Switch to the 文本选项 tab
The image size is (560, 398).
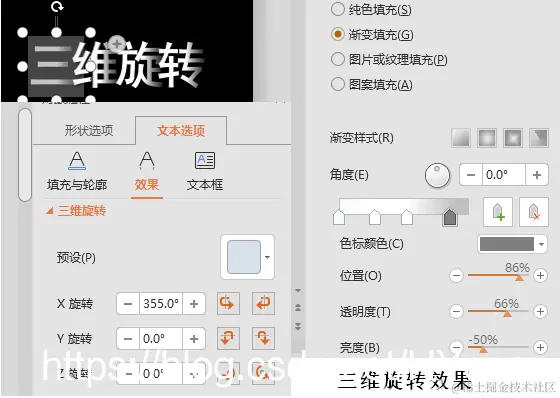(x=181, y=130)
